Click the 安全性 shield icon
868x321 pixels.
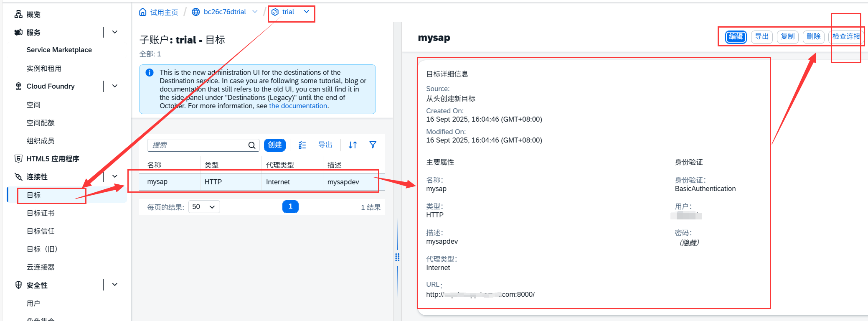point(18,285)
